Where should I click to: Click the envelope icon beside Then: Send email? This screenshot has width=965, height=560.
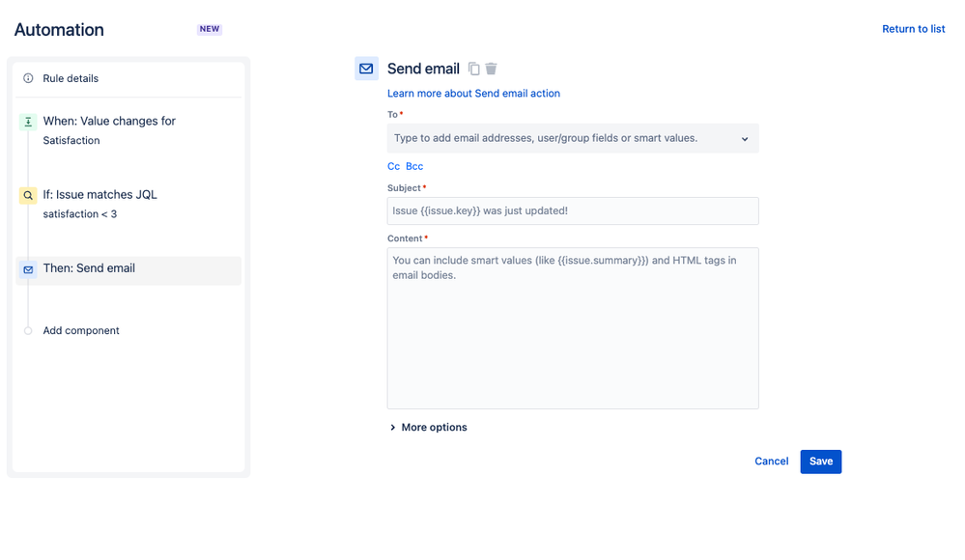click(28, 269)
